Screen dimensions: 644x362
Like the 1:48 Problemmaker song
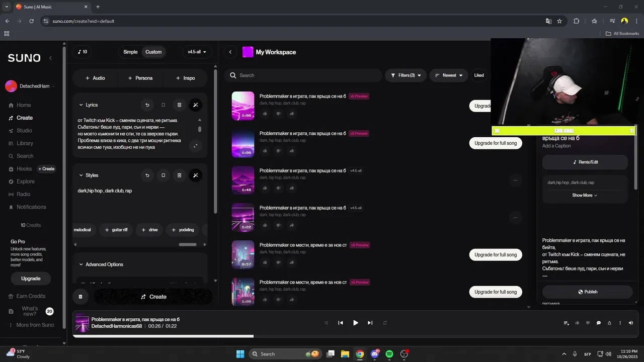265,188
